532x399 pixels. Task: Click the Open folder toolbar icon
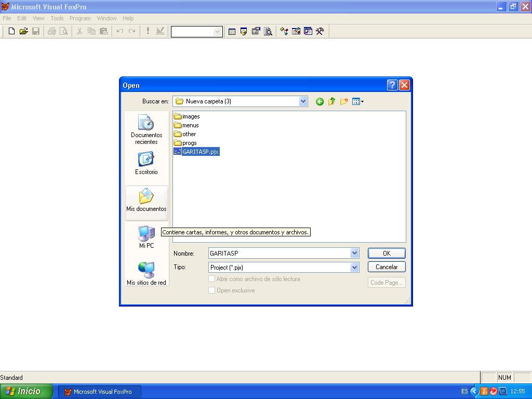pyautogui.click(x=24, y=32)
